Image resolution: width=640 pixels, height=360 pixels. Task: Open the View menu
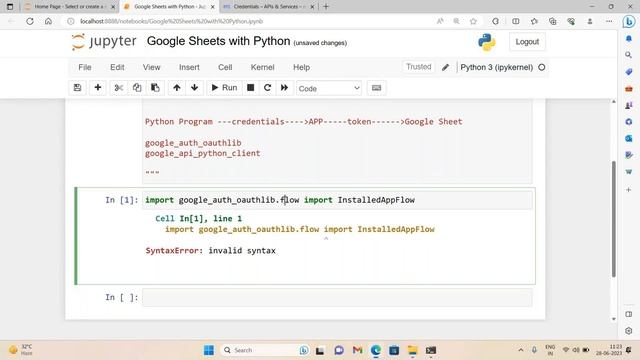pyautogui.click(x=151, y=67)
